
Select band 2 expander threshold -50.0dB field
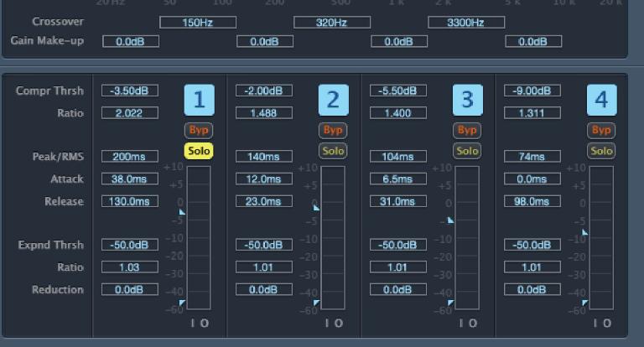point(264,245)
